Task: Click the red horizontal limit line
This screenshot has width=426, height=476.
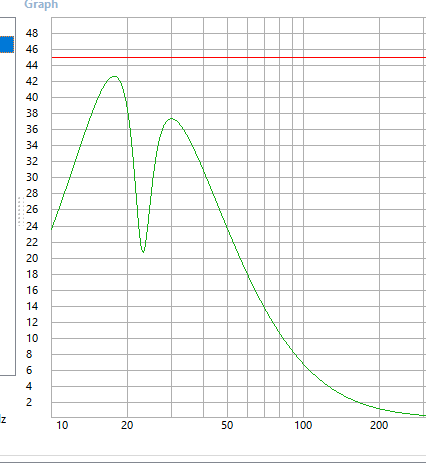Action: 239,58
